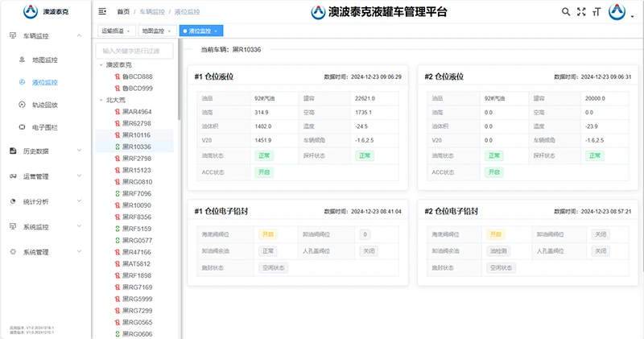
Task: Click the 车辆监控 monitor icon
Action: tap(13, 35)
